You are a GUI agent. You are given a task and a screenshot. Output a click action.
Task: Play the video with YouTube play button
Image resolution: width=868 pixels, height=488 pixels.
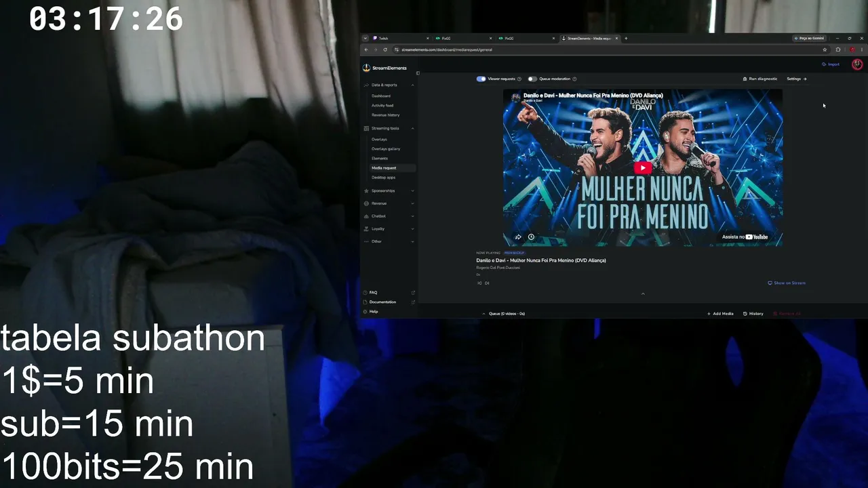point(643,168)
